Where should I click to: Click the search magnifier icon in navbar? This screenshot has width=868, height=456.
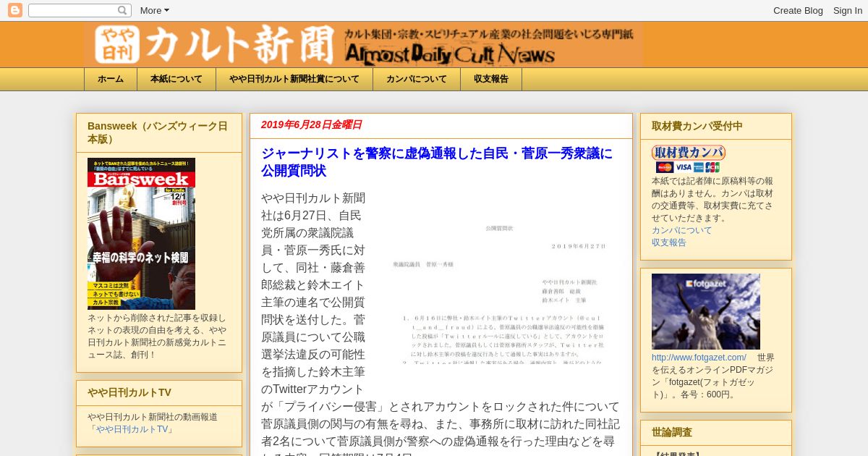pyautogui.click(x=123, y=10)
